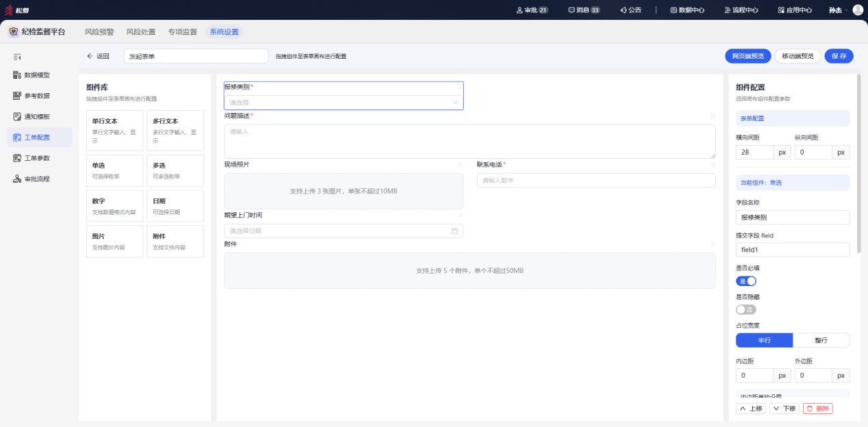Click the 删除 button
The height and width of the screenshot is (427, 868).
817,409
